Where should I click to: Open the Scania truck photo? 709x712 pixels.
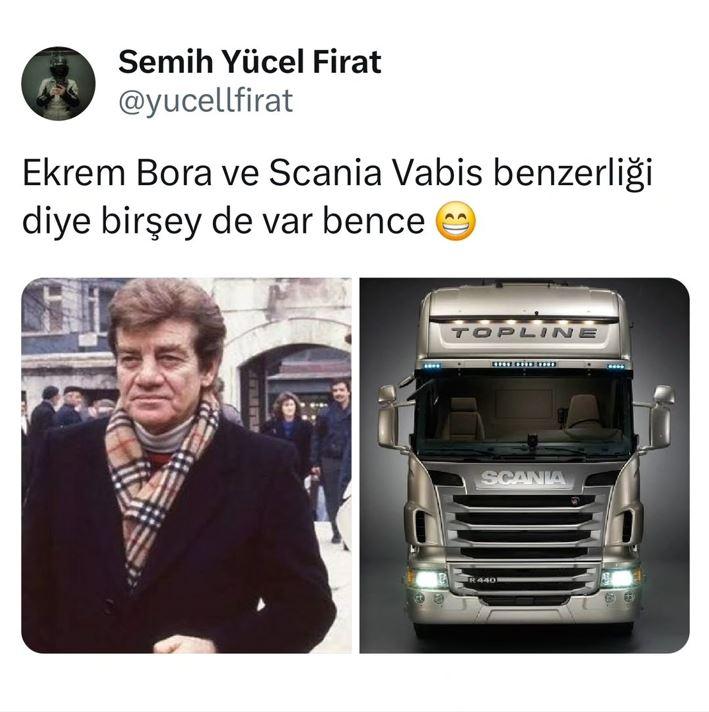(525, 465)
